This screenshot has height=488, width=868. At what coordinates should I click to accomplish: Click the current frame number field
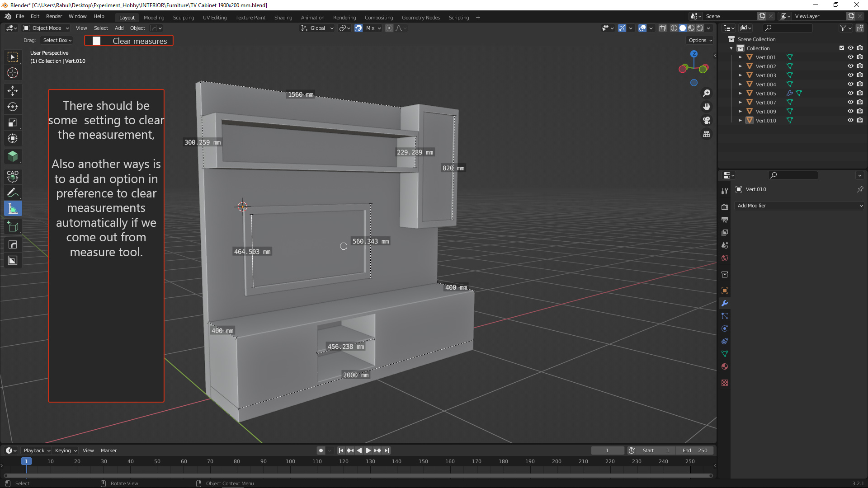[x=607, y=450]
